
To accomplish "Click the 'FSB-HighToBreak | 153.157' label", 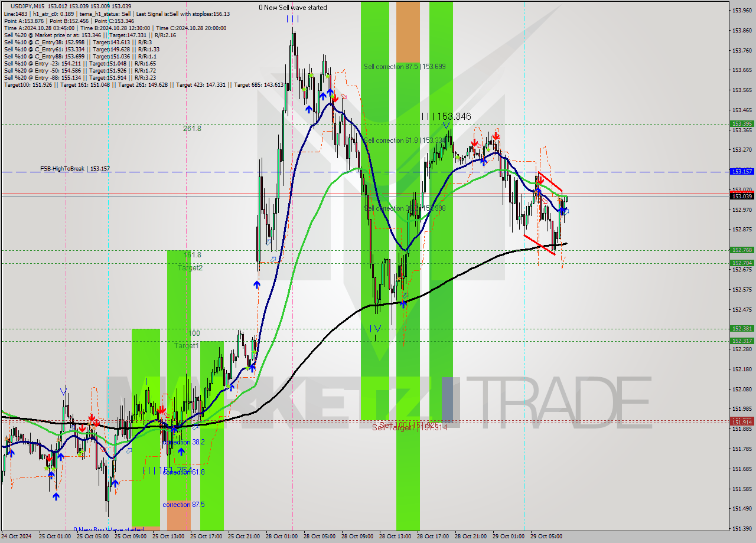I will [x=75, y=169].
